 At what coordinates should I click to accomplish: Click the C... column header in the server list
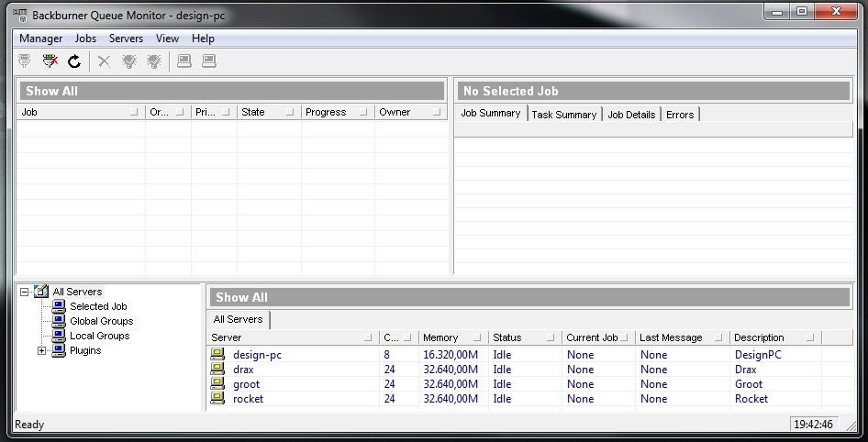[398, 337]
